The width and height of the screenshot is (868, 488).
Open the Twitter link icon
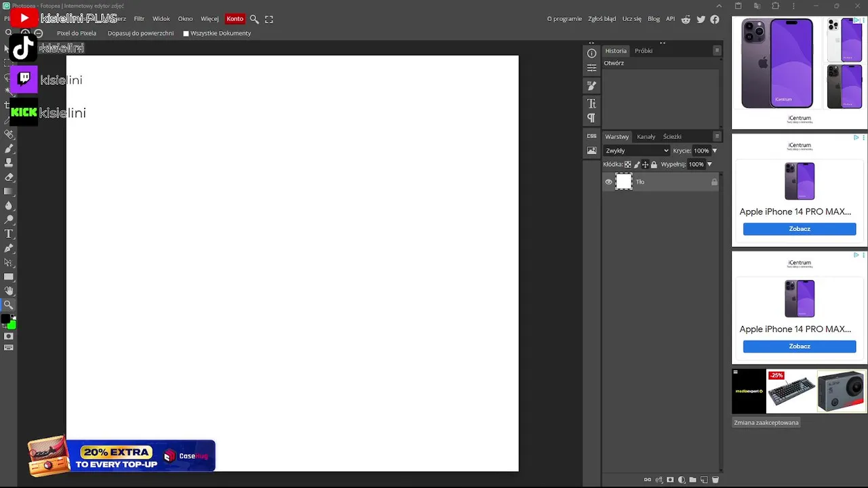click(701, 19)
